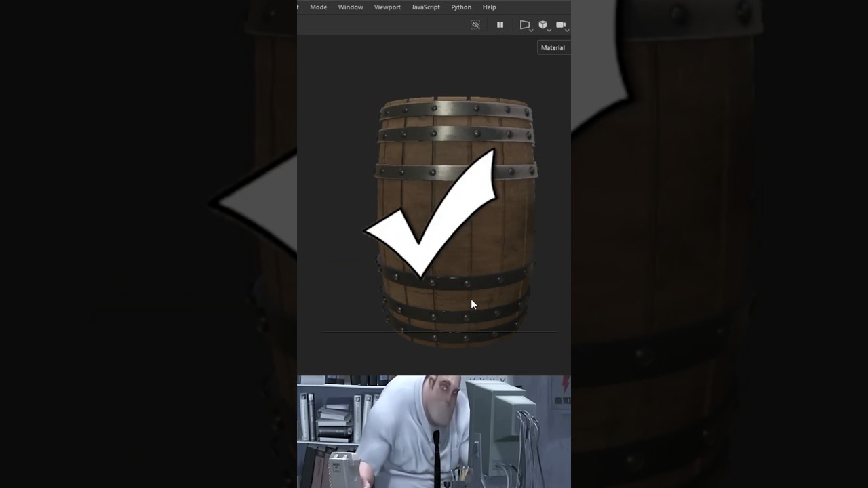Click the barrel model in viewport
Screen dimensions: 868x488
point(456,222)
